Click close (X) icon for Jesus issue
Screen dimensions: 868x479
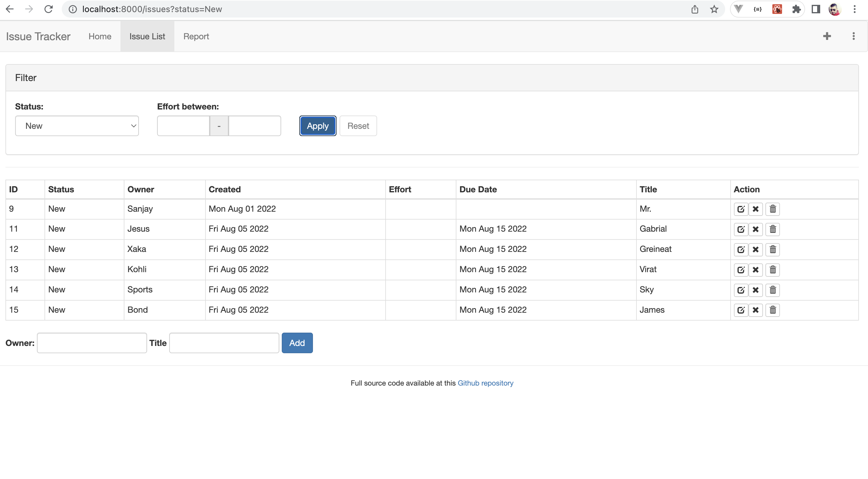point(755,229)
